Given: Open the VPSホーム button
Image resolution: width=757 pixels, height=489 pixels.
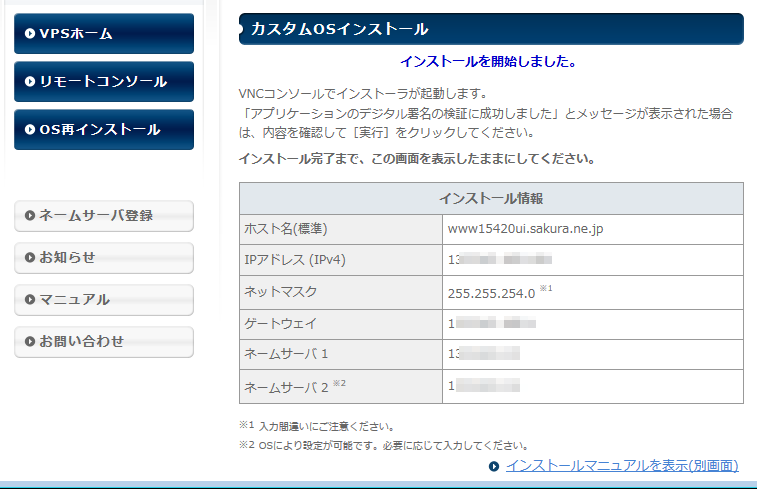Looking at the screenshot, I should [104, 33].
